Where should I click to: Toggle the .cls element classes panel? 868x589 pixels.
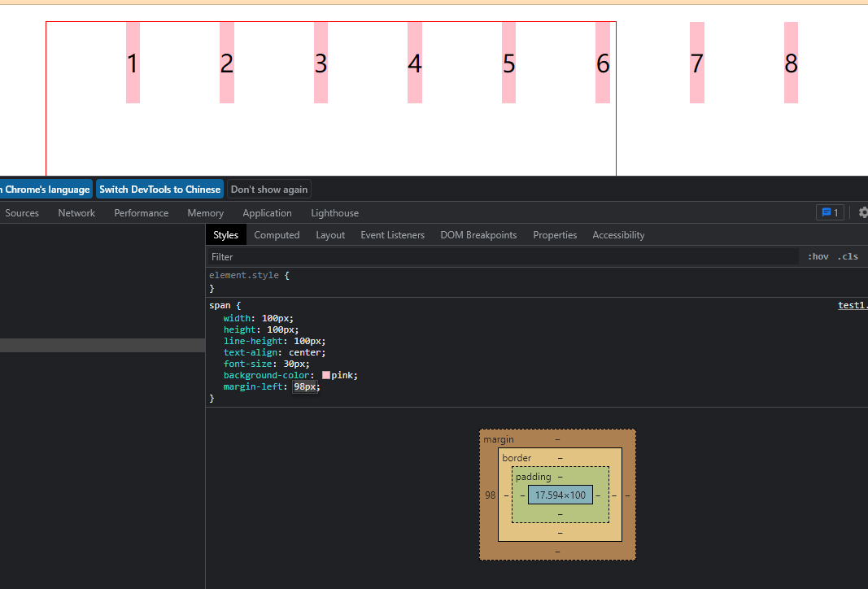[848, 256]
